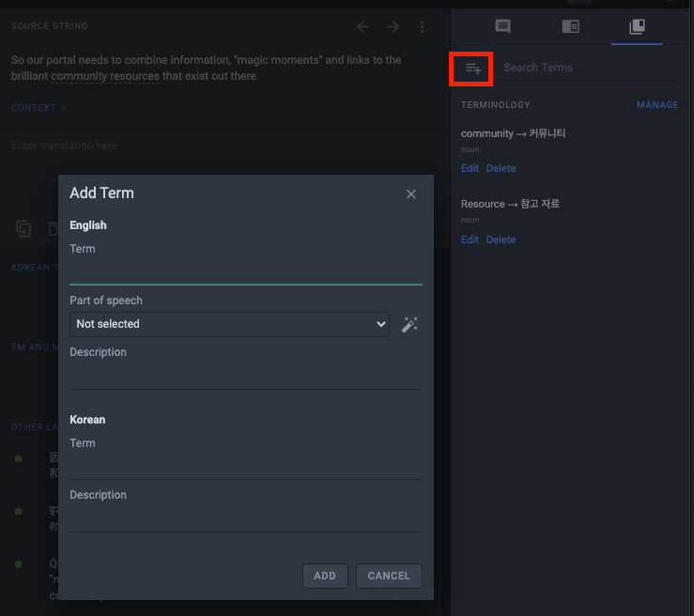The image size is (694, 616).
Task: Switch to the Comments panel tab
Action: 502,26
